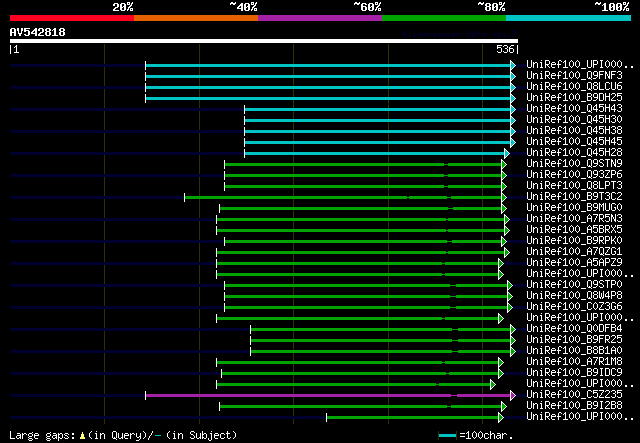Click the orange ~40% identity legend segment
Image resolution: width=640 pixels, height=443 pixels.
click(196, 18)
